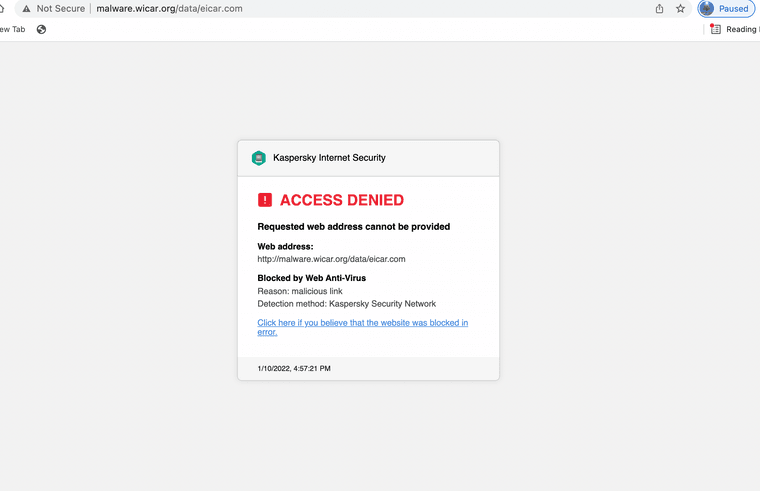Click the Not Secure warning icon
The width and height of the screenshot is (760, 491).
(x=26, y=9)
